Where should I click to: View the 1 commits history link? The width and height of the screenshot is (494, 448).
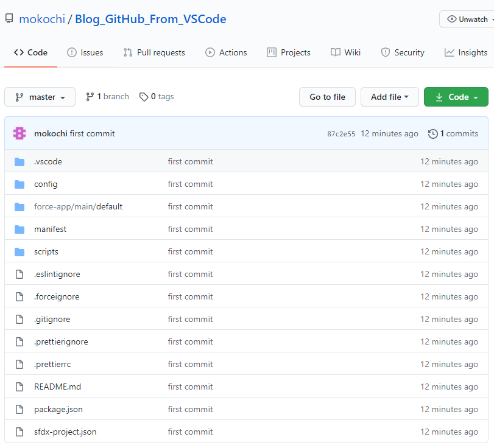point(453,134)
